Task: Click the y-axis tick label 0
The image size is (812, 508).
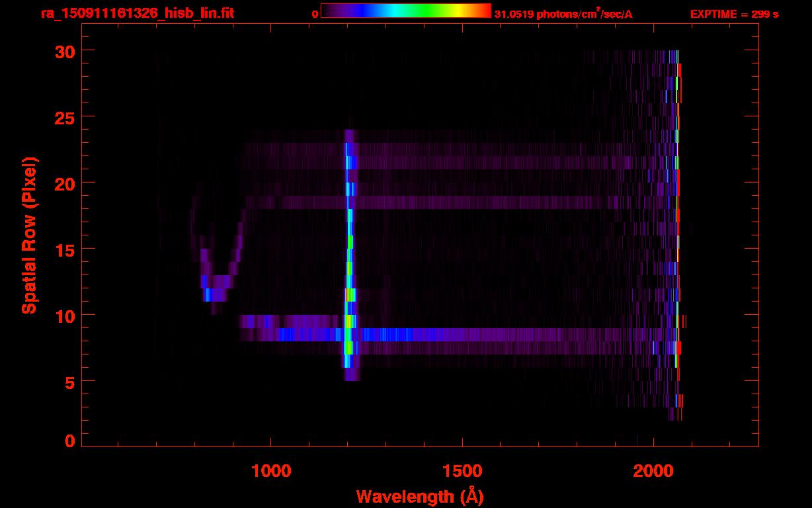Action: (68, 441)
